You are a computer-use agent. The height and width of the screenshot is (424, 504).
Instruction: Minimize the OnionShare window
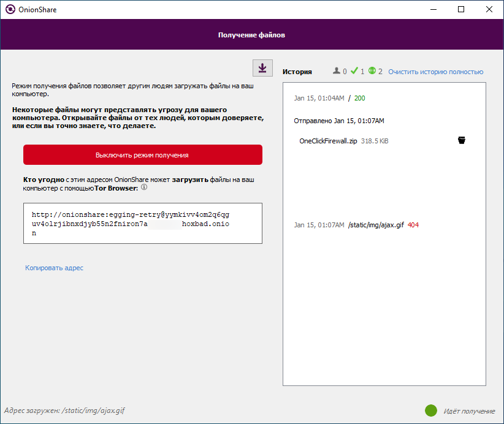tap(433, 9)
